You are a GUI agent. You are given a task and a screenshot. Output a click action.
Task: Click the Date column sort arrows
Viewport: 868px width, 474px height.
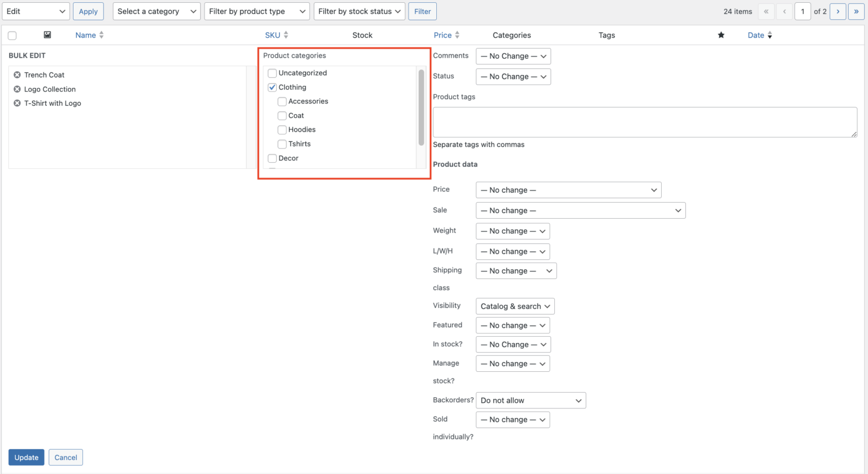(x=770, y=35)
